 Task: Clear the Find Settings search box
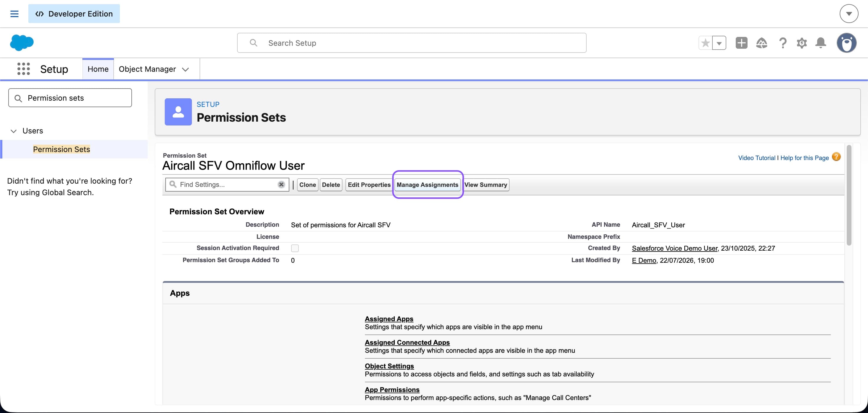[281, 185]
